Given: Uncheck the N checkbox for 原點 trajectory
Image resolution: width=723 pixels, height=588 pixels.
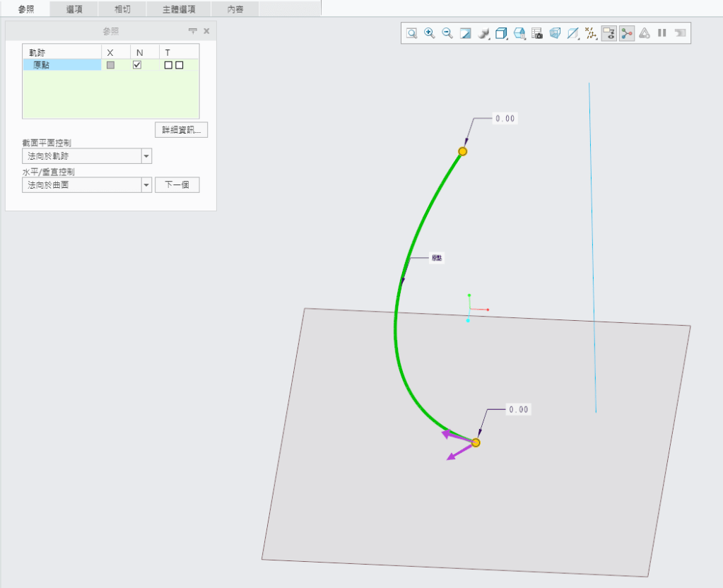Looking at the screenshot, I should [137, 65].
